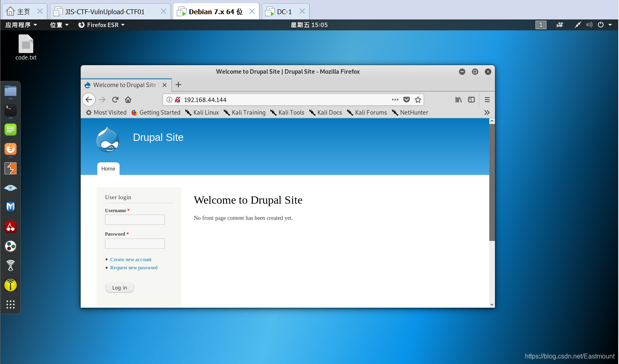Focus the Username input field
The width and height of the screenshot is (619, 364).
(135, 220)
